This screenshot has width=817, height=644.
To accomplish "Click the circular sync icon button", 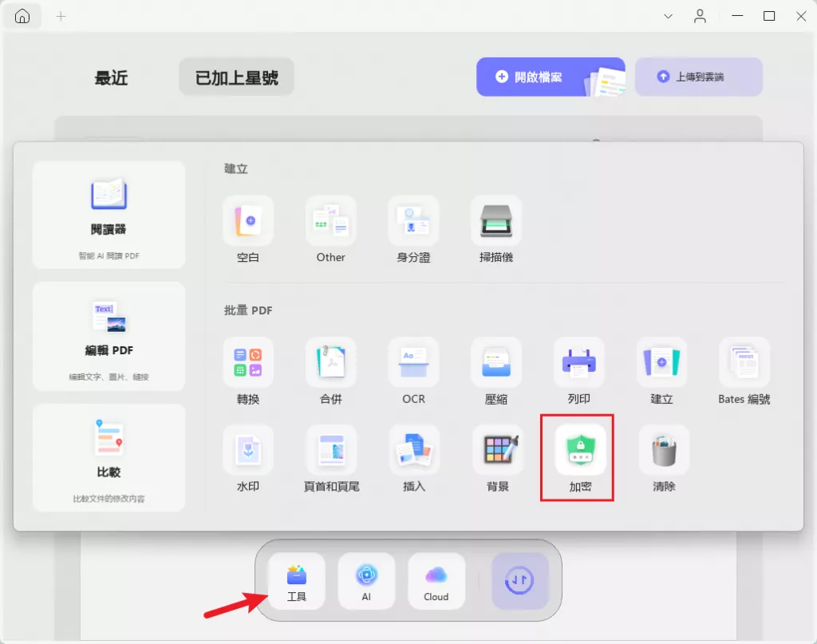I will 519,581.
